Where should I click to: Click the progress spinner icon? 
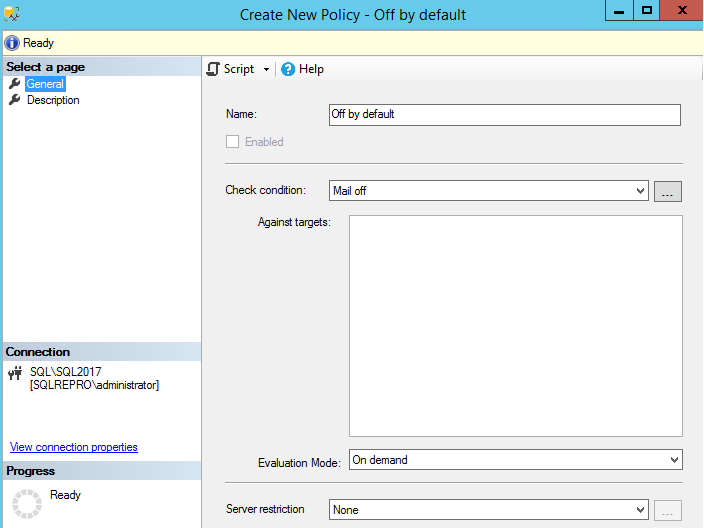(x=27, y=504)
